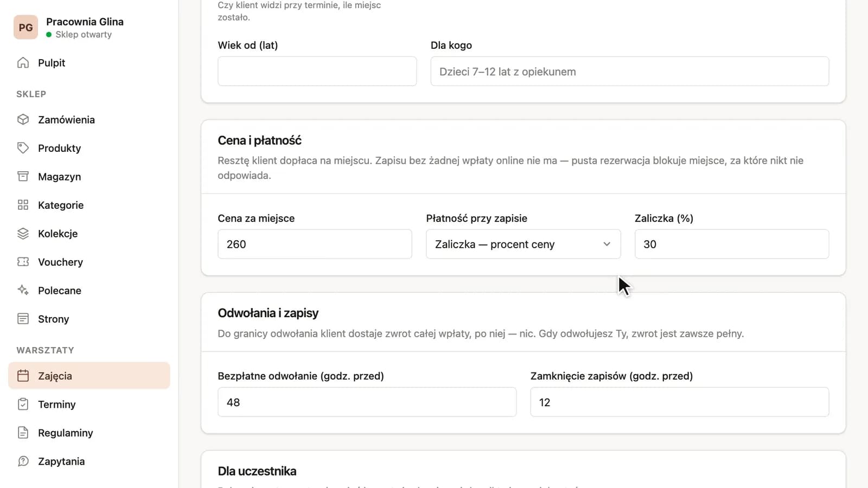
Task: Click the Dla uczestnika heading
Action: [x=257, y=471]
